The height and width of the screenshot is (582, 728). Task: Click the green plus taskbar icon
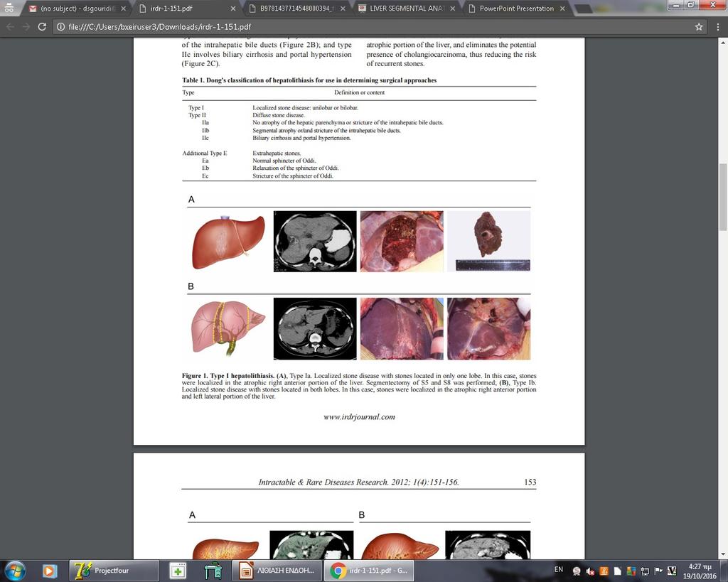177,571
